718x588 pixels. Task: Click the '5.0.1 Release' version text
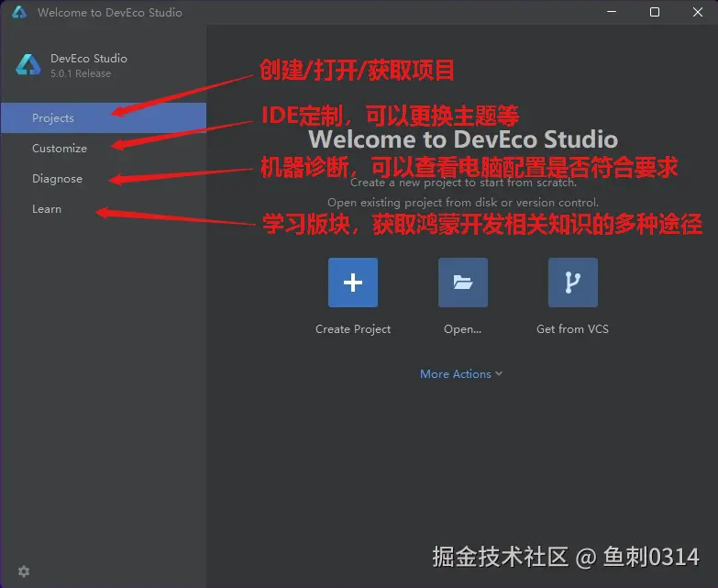coord(81,73)
